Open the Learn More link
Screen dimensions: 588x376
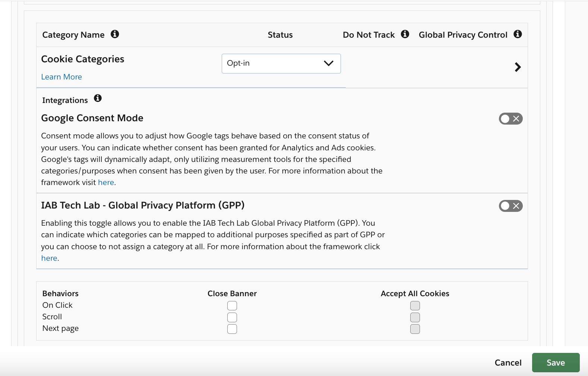pyautogui.click(x=61, y=77)
